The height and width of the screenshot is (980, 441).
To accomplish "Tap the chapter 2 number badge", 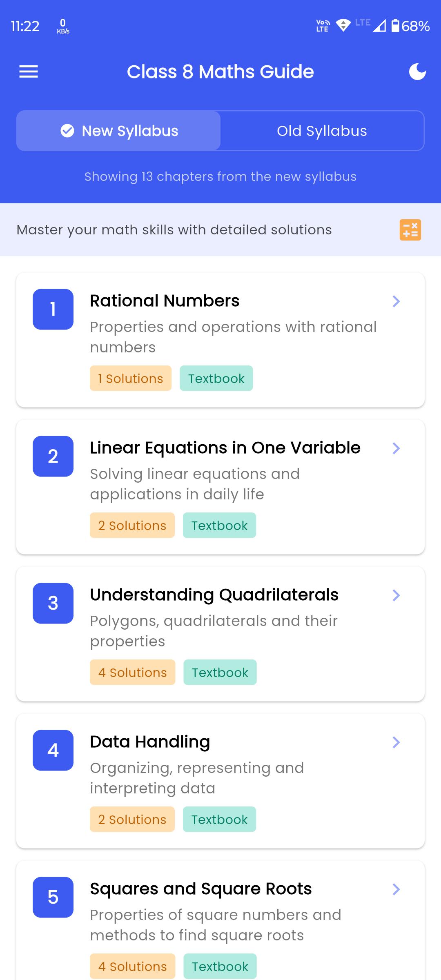I will [53, 456].
